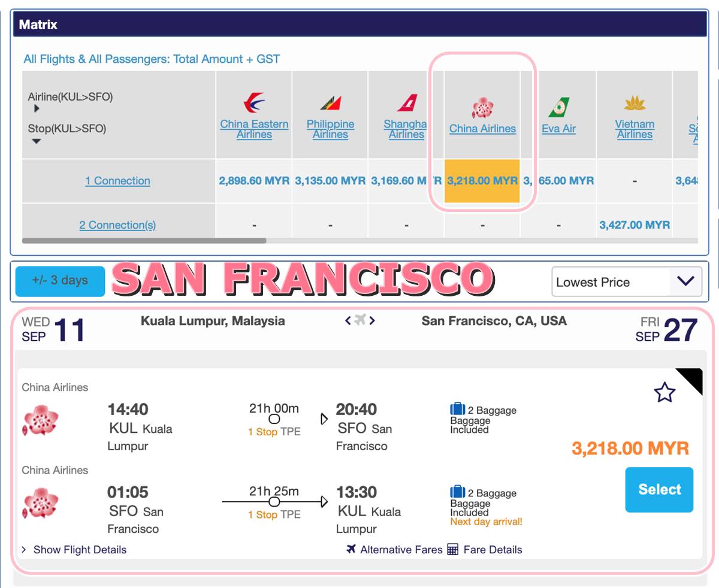The width and height of the screenshot is (719, 588).
Task: Select the 3,427.00 MYR Vietnam Airlines fare
Action: pyautogui.click(x=635, y=225)
